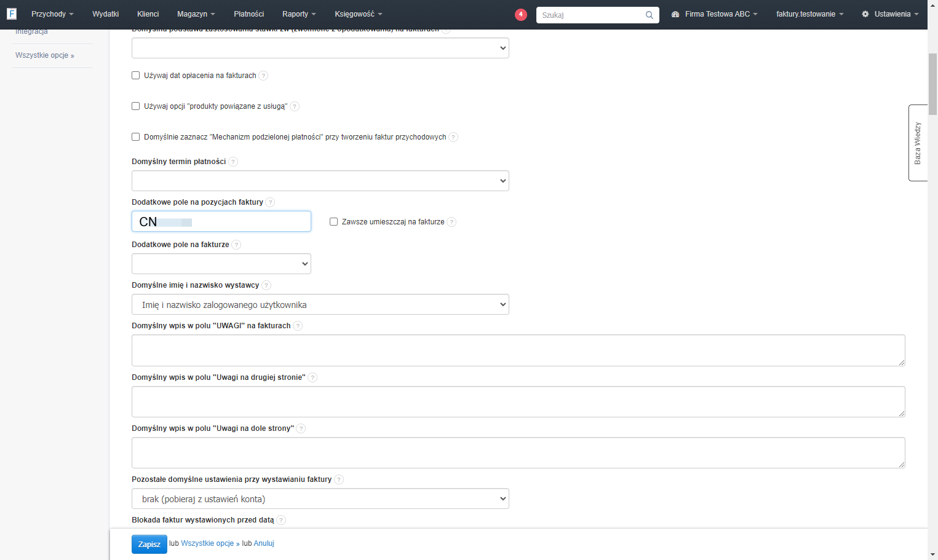This screenshot has width=938, height=560.
Task: Open the faktury.testowanie user dropdown
Action: pyautogui.click(x=809, y=14)
